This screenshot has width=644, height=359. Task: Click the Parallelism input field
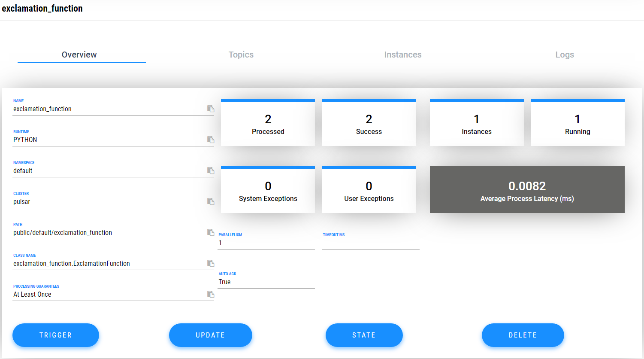click(266, 243)
